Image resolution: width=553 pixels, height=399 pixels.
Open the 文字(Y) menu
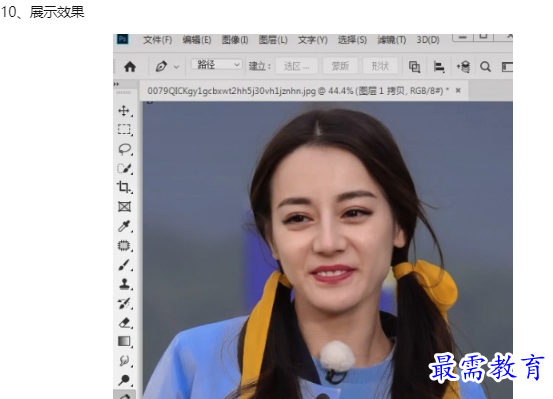click(x=312, y=40)
